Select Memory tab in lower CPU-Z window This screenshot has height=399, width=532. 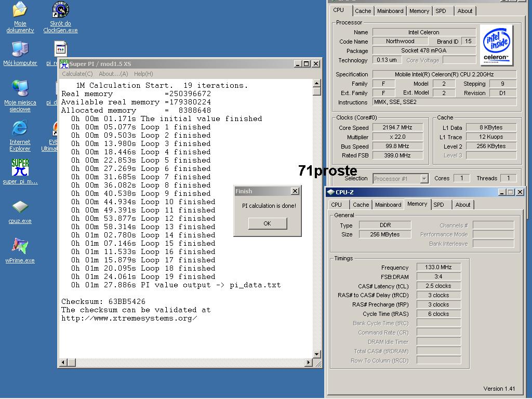click(417, 204)
